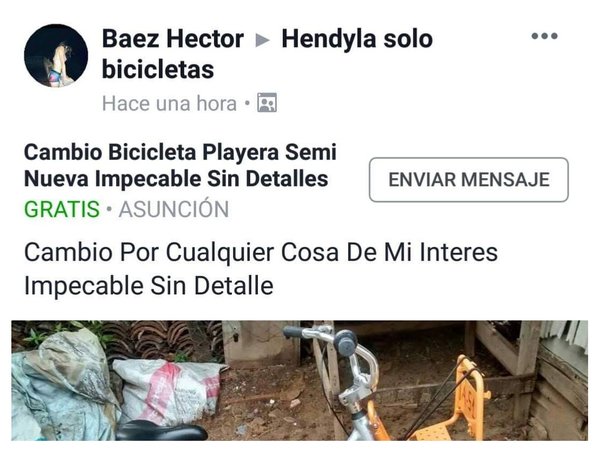
Task: Click the Impecable Sin Detalle description line
Action: tap(149, 286)
